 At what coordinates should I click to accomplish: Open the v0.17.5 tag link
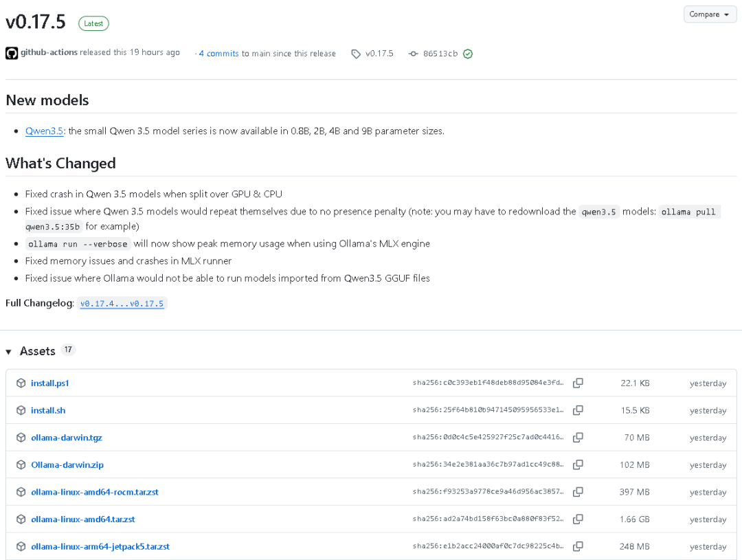coord(379,54)
